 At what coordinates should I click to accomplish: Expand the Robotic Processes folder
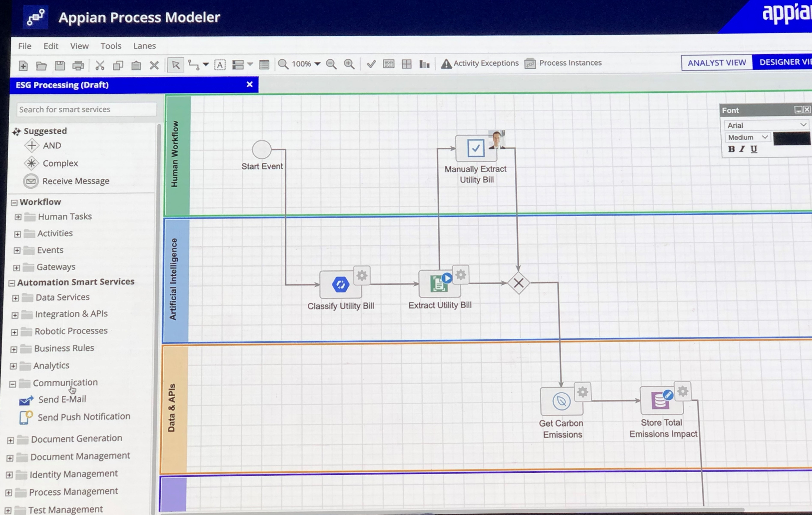pos(14,332)
